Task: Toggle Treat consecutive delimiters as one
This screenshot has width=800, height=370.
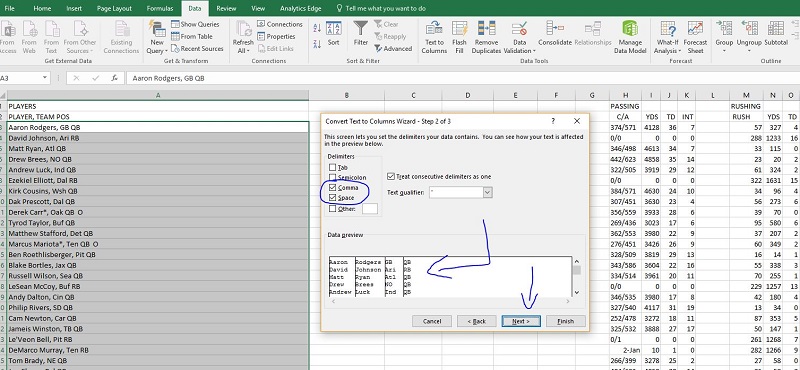Action: coord(391,177)
